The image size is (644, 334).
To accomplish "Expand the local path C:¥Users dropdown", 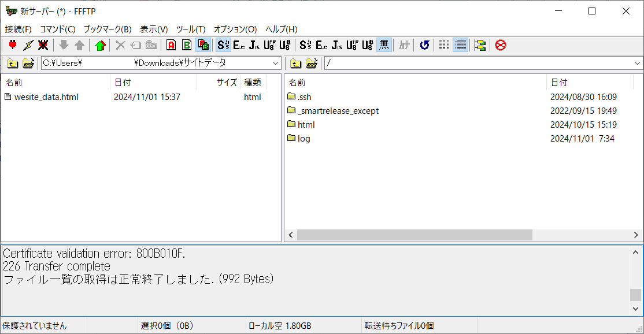I will [x=275, y=63].
